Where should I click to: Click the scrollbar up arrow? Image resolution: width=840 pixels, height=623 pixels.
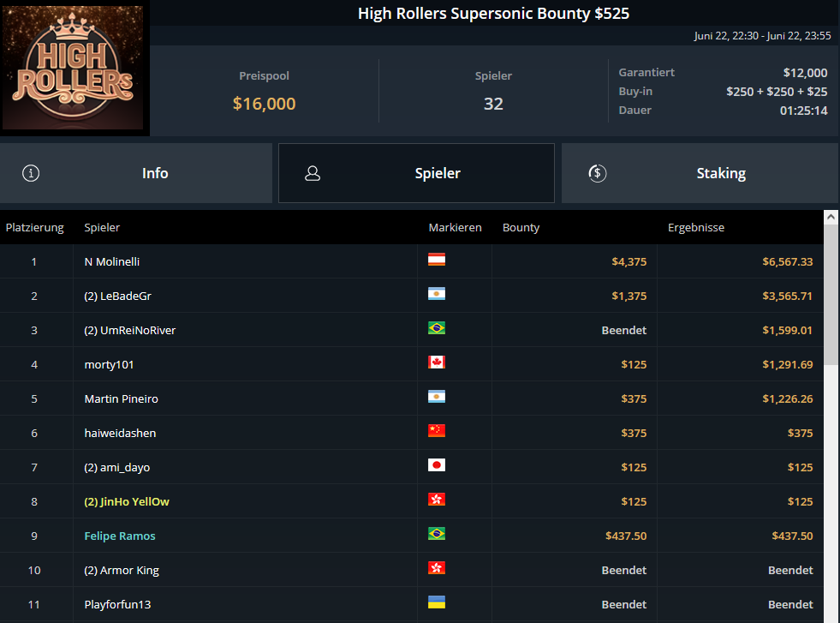(x=831, y=217)
